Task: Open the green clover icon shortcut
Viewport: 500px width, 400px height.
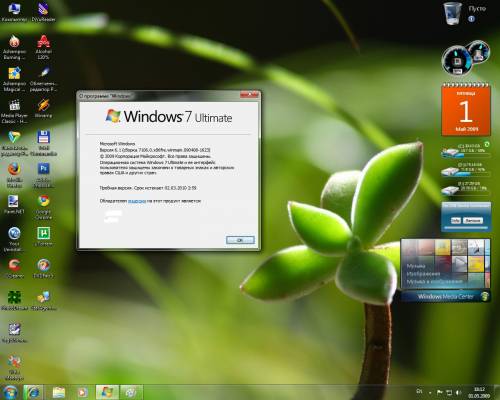Action: pos(14,300)
